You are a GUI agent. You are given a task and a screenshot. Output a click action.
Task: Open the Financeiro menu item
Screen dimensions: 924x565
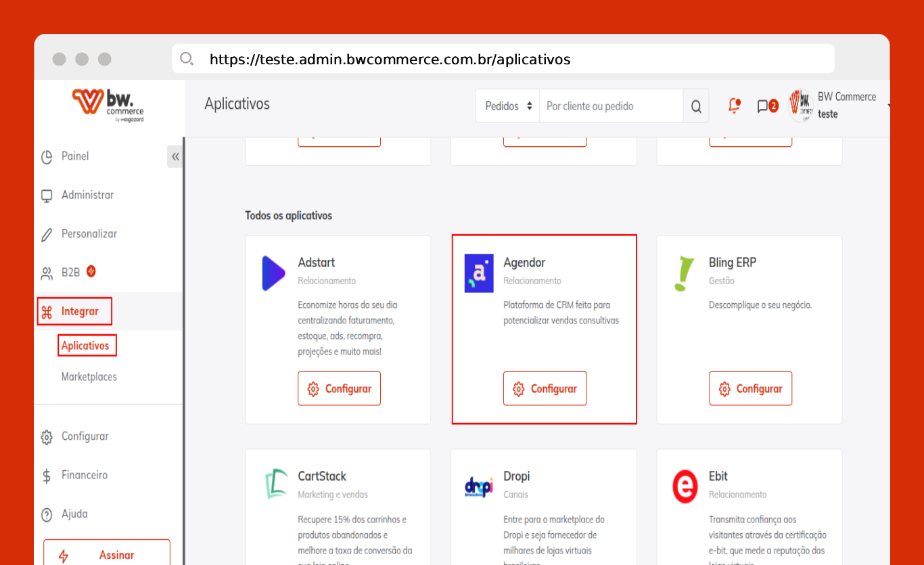pos(84,475)
